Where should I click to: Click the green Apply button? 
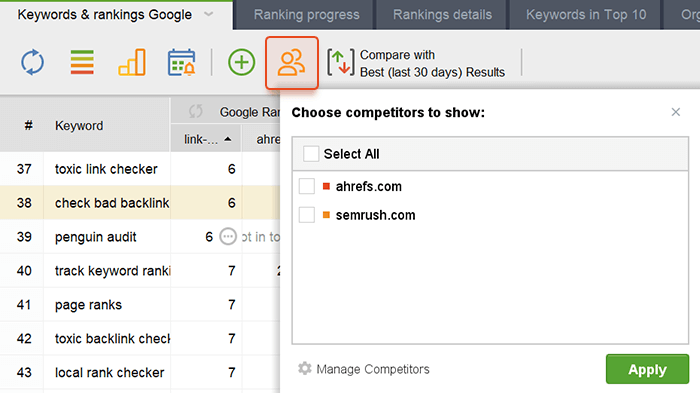coord(647,369)
